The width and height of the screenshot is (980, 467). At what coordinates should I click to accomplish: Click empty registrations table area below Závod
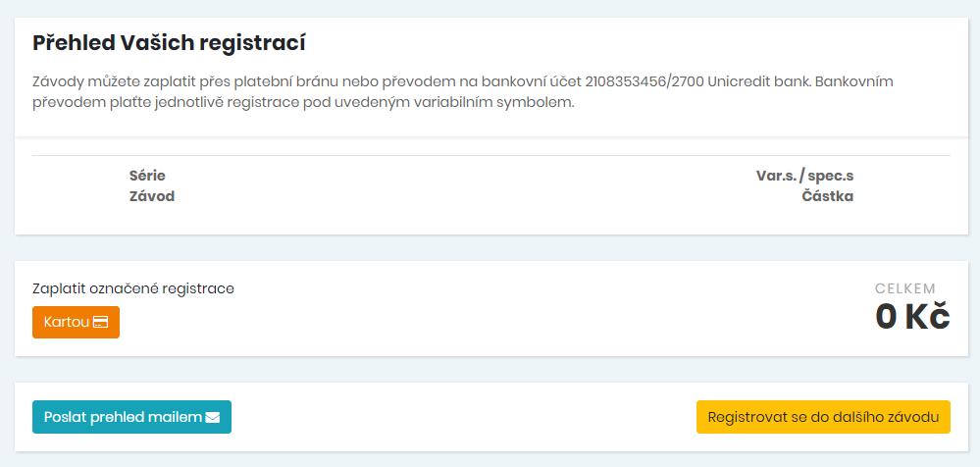(x=490, y=219)
